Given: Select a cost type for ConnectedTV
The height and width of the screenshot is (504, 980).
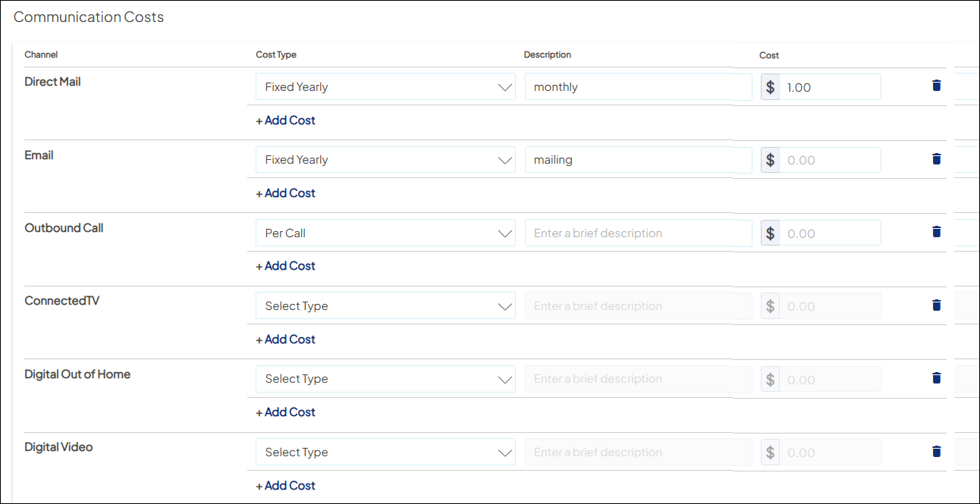Looking at the screenshot, I should pos(385,306).
